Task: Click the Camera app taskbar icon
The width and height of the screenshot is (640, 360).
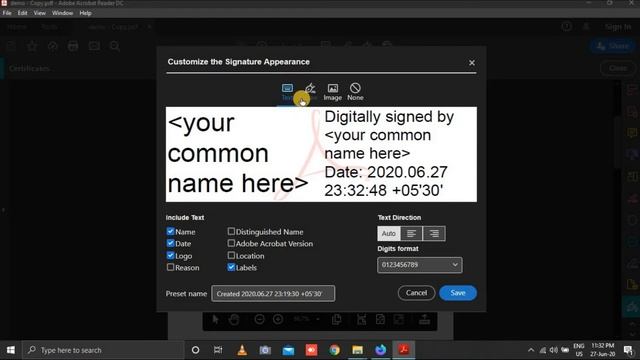Action: (265, 350)
